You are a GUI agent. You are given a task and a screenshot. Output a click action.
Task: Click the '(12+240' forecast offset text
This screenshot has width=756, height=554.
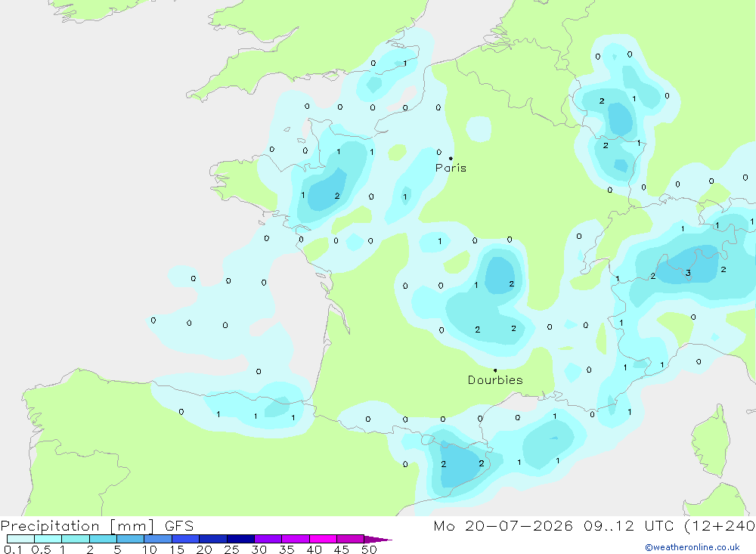coord(720,526)
